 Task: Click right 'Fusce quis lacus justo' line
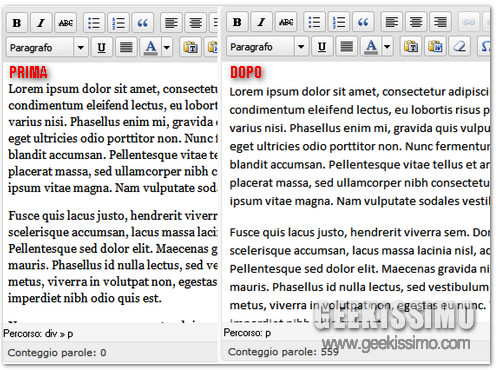point(359,232)
